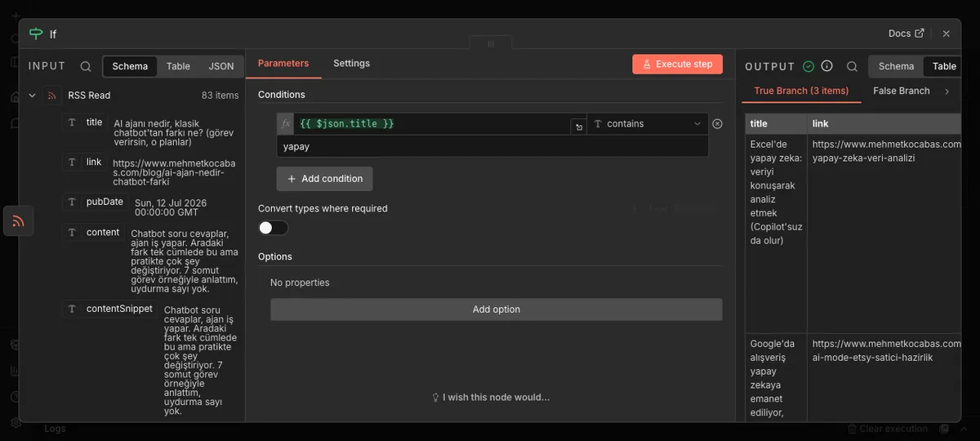980x441 pixels.
Task: Open the contains operator dropdown
Action: pyautogui.click(x=648, y=123)
